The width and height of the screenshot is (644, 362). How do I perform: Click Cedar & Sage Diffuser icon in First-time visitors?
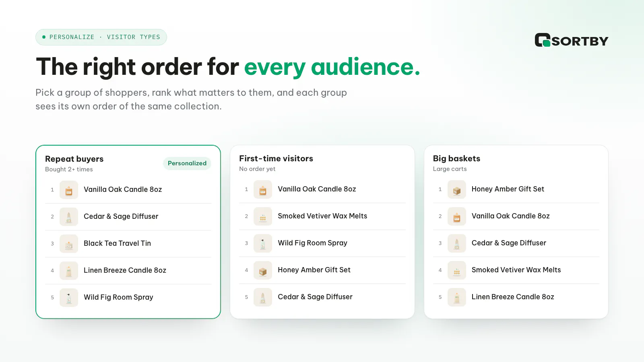(263, 297)
